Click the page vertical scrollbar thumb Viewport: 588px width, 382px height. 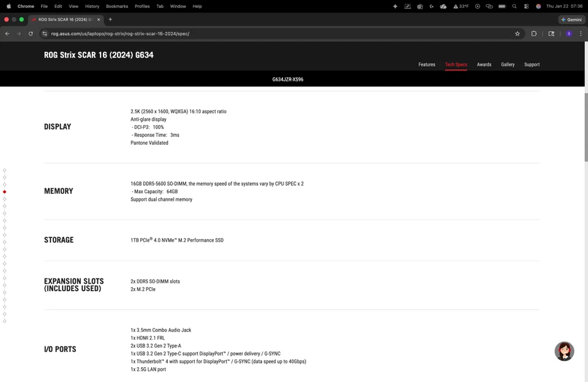coord(586,127)
